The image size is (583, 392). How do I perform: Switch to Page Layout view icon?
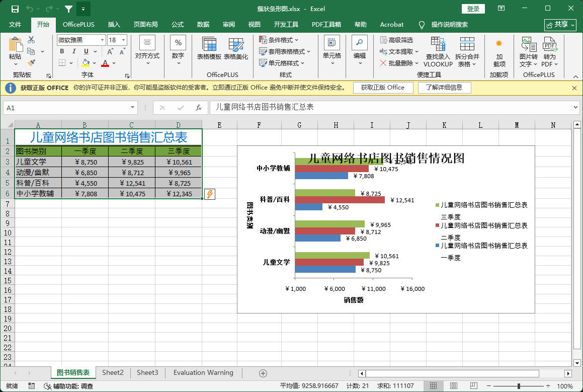click(x=454, y=386)
